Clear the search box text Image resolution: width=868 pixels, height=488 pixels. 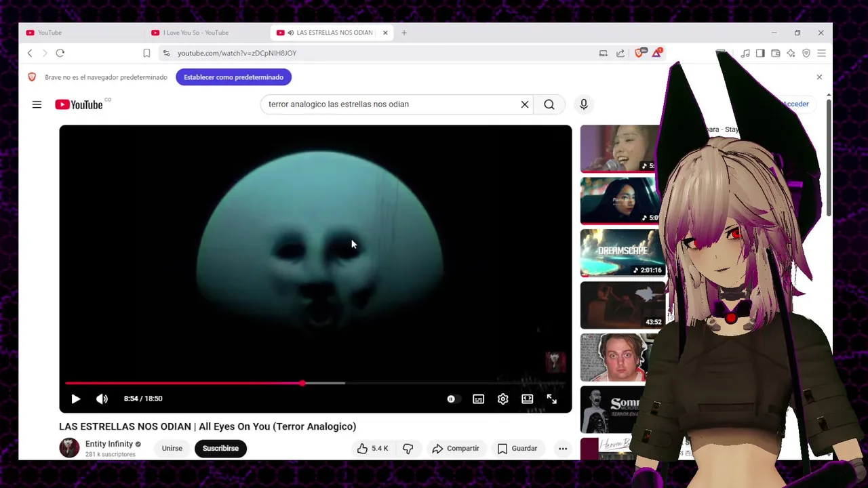[x=524, y=104]
